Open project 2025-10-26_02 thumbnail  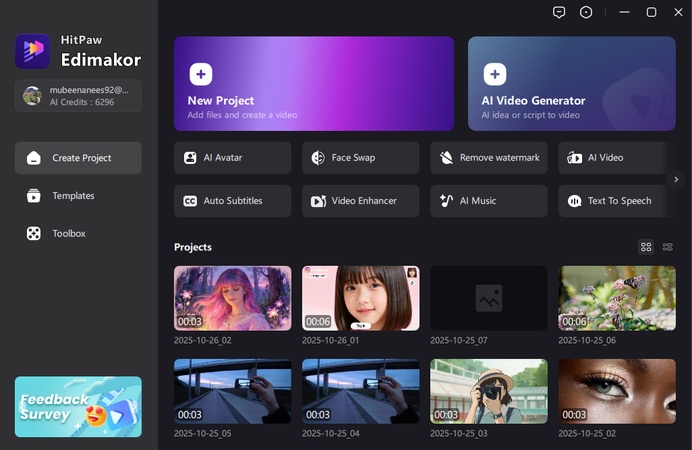point(232,298)
